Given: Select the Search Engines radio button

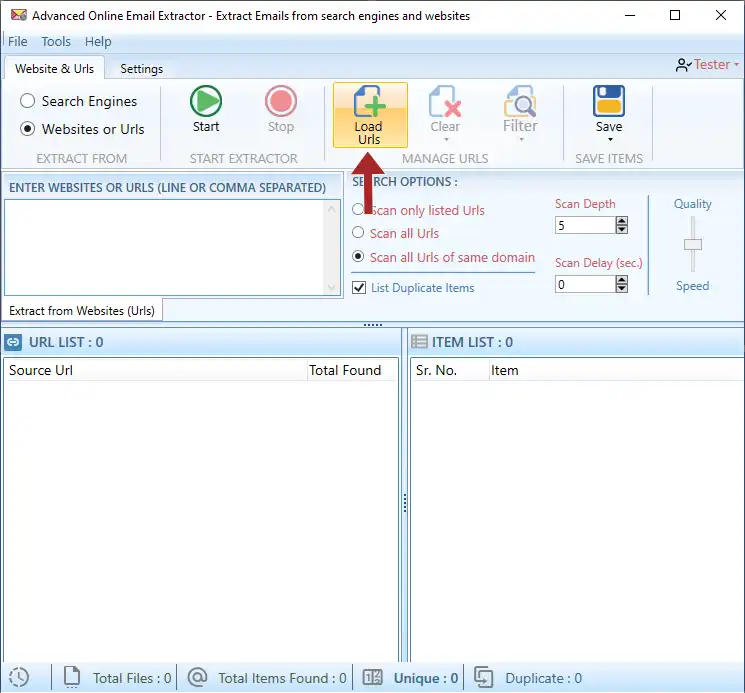Looking at the screenshot, I should click(x=28, y=101).
